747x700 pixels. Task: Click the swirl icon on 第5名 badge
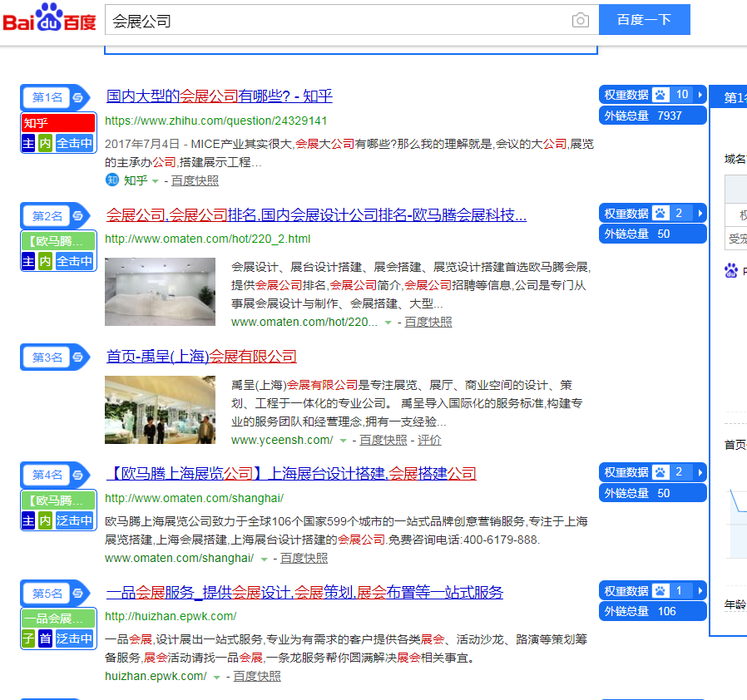tap(77, 594)
